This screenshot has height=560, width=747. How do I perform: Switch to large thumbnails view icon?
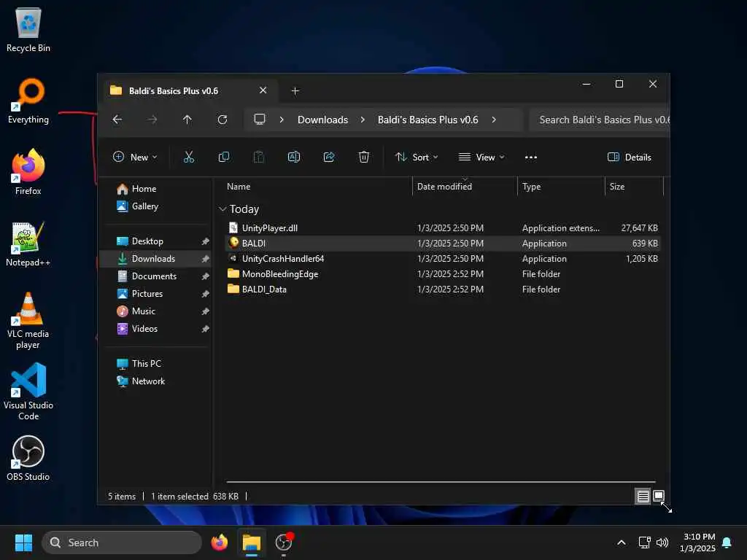point(659,496)
